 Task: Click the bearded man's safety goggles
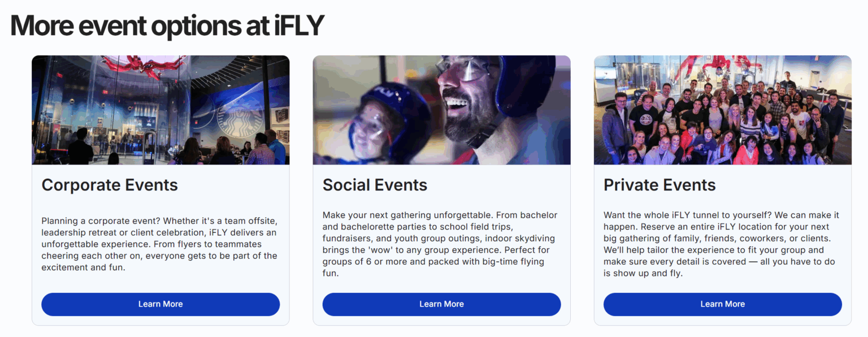(461, 71)
